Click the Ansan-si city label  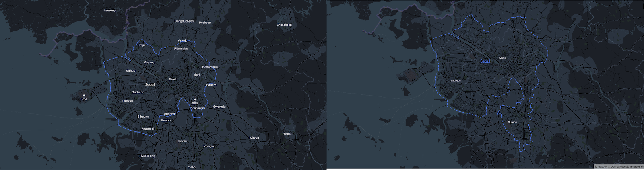coord(148,129)
